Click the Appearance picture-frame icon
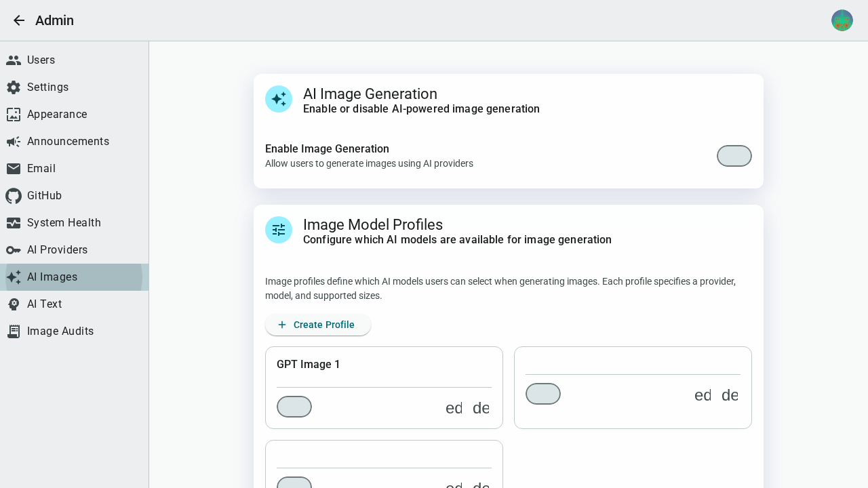868x488 pixels. click(x=14, y=115)
